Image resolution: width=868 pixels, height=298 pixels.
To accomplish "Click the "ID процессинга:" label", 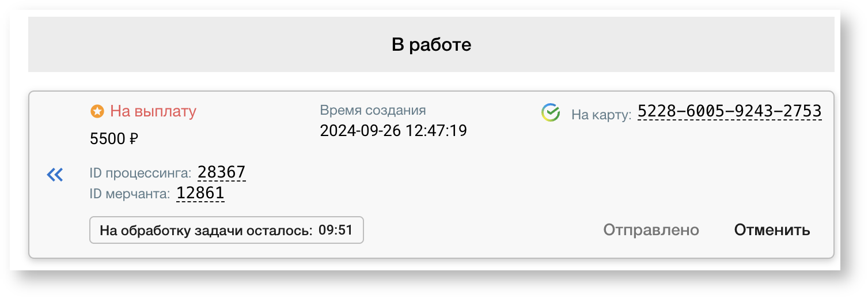I will [x=141, y=173].
